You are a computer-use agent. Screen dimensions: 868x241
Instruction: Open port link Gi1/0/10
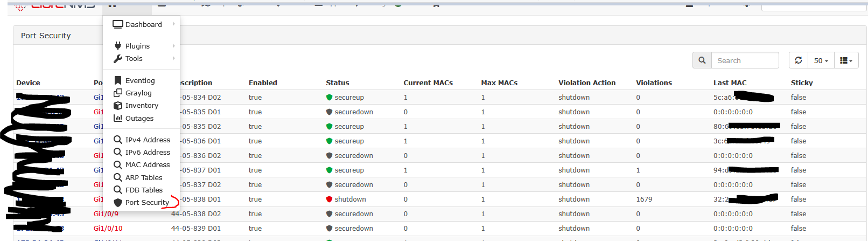108,228
